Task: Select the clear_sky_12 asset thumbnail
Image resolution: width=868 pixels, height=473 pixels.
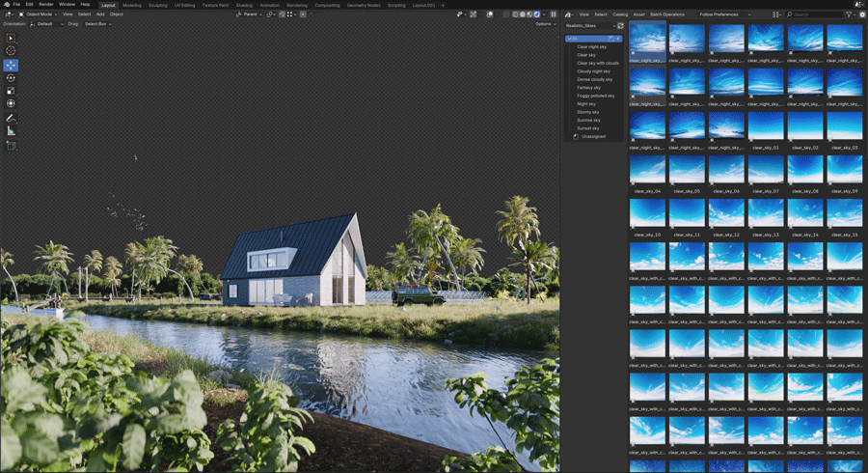Action: click(726, 213)
